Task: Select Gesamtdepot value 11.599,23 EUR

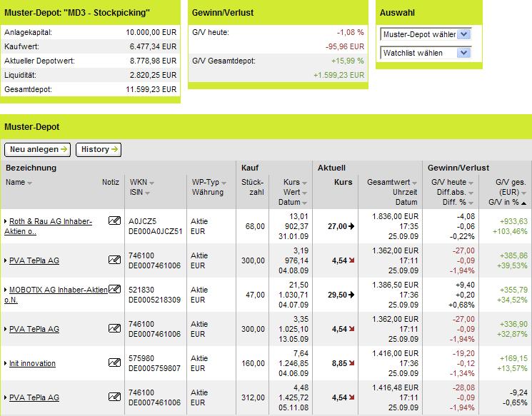Action: 151,89
